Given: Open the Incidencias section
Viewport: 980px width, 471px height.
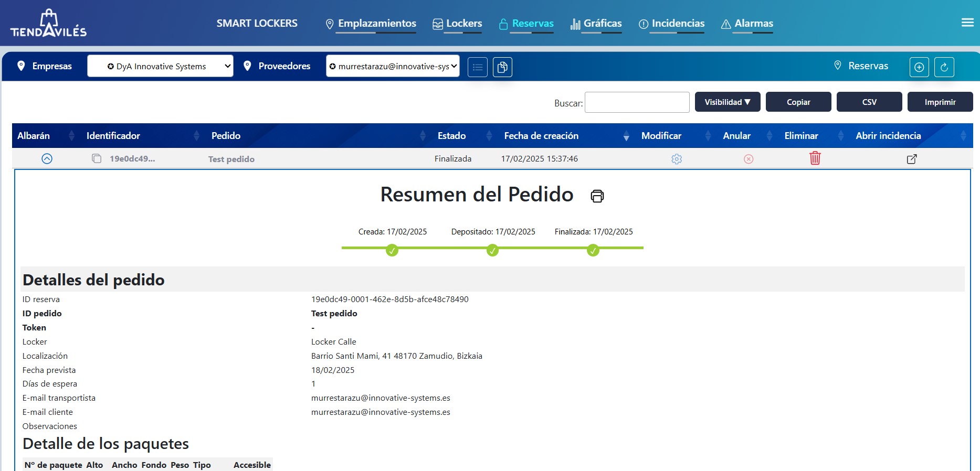Looking at the screenshot, I should pos(672,24).
